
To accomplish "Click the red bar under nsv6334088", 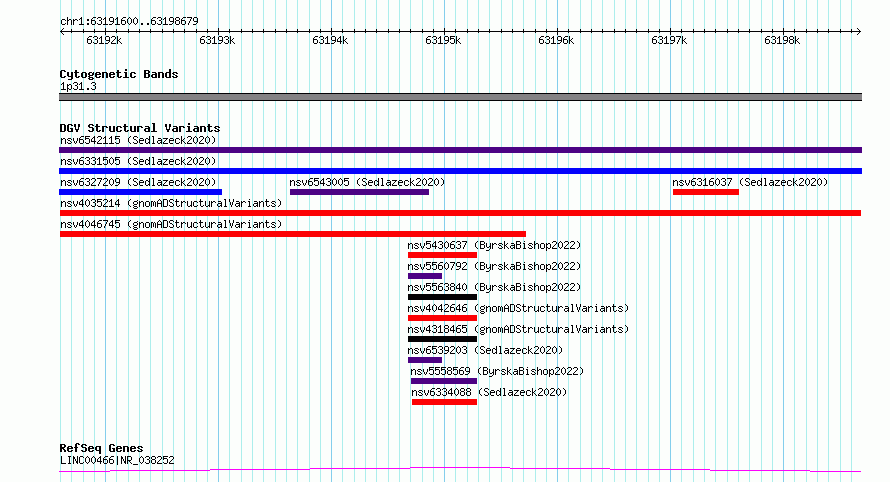I will tap(444, 402).
